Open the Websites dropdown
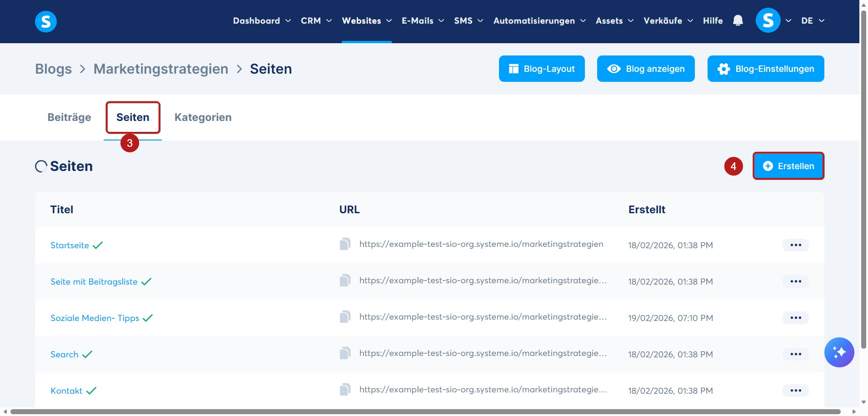 click(367, 21)
